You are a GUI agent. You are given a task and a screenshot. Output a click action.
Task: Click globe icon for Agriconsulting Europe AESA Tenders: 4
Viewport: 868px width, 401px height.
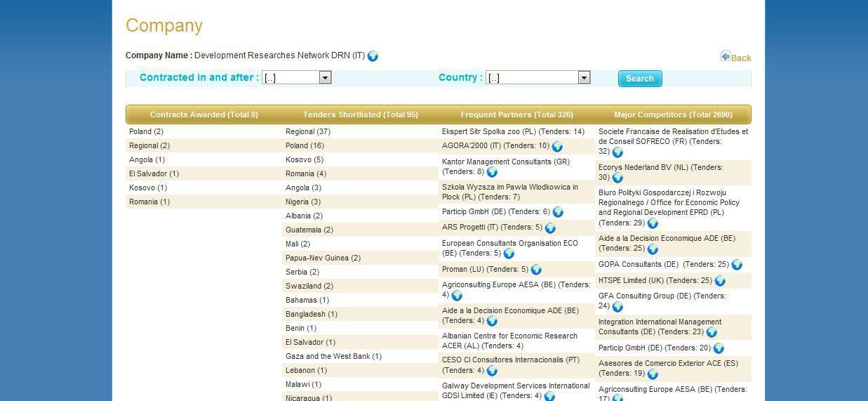tap(457, 296)
